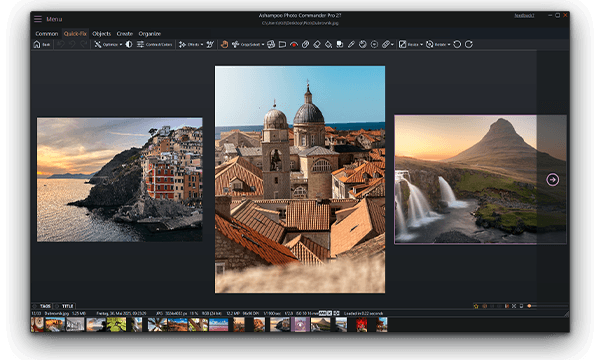Select the highlighted purple filmstrip thumbnail

coord(300,325)
